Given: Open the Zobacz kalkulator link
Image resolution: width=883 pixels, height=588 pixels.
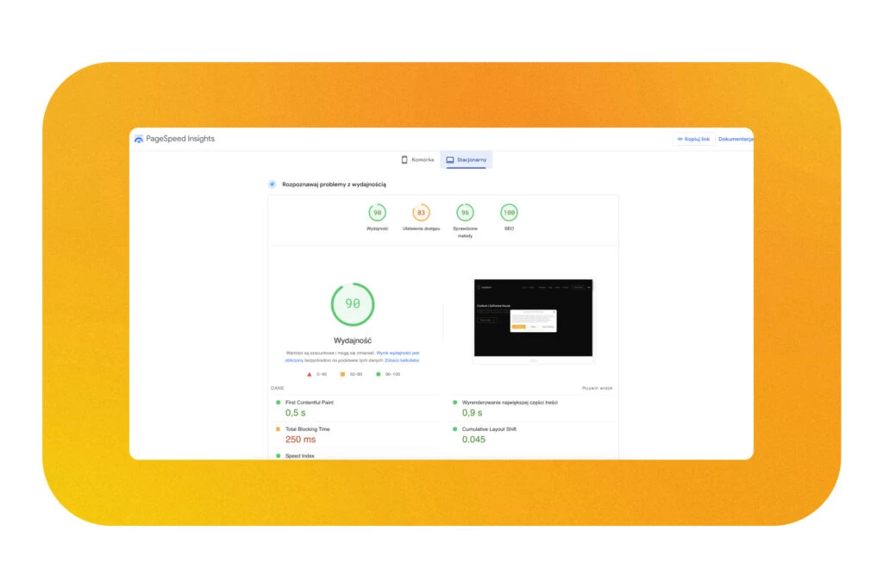Looking at the screenshot, I should click(403, 360).
